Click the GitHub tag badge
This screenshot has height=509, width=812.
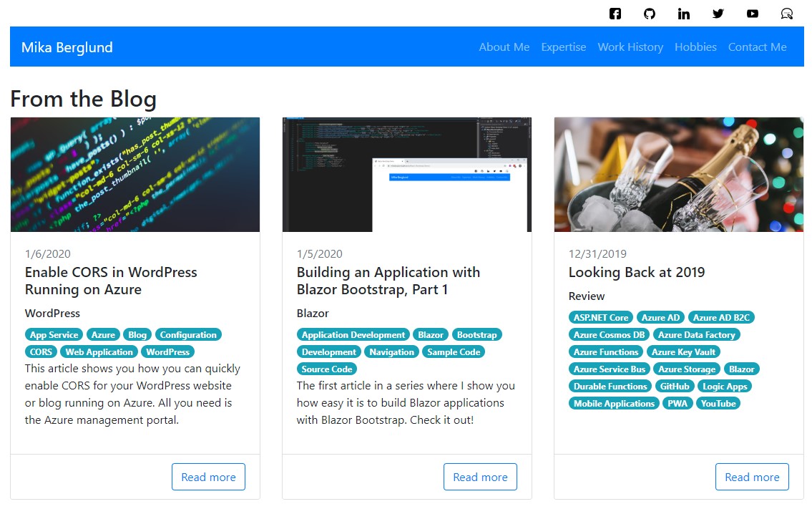(x=675, y=386)
